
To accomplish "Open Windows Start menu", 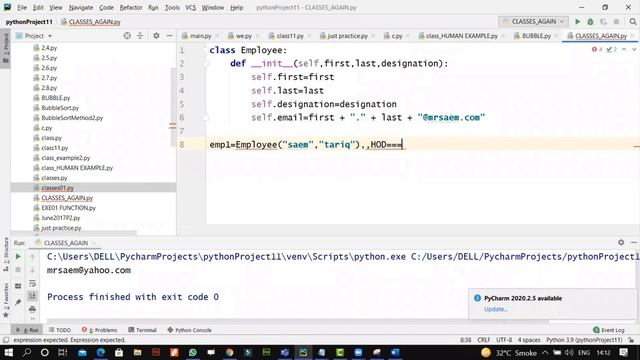I will point(8,352).
